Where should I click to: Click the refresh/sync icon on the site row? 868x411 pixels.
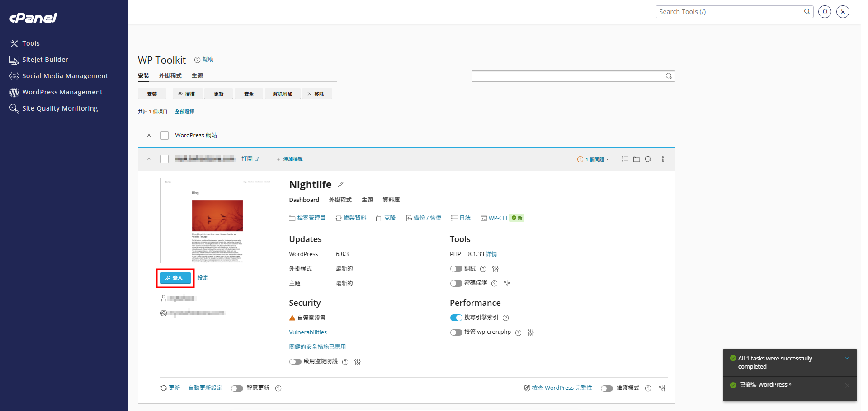pos(648,159)
